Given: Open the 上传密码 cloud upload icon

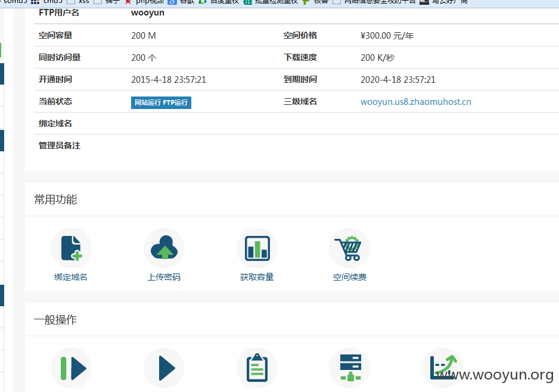Looking at the screenshot, I should pos(164,248).
